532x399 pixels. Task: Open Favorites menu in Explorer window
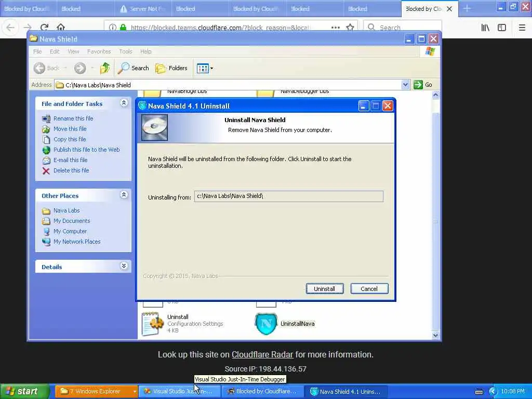99,51
